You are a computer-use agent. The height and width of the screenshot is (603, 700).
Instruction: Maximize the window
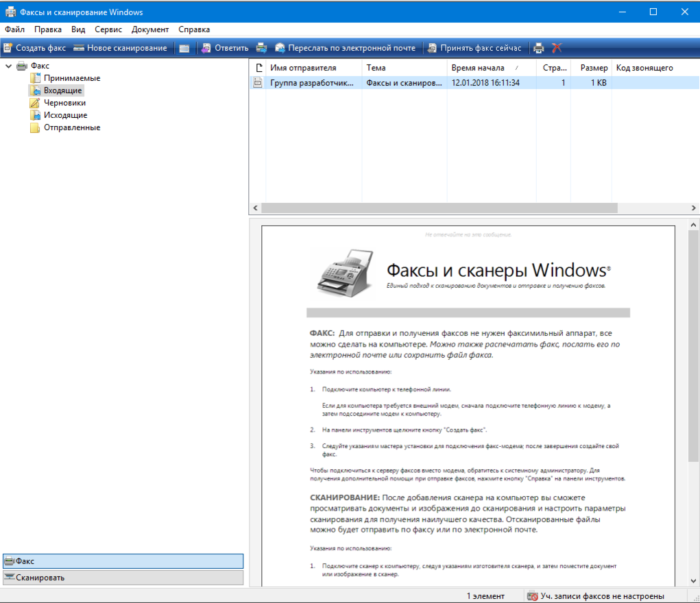pyautogui.click(x=653, y=12)
